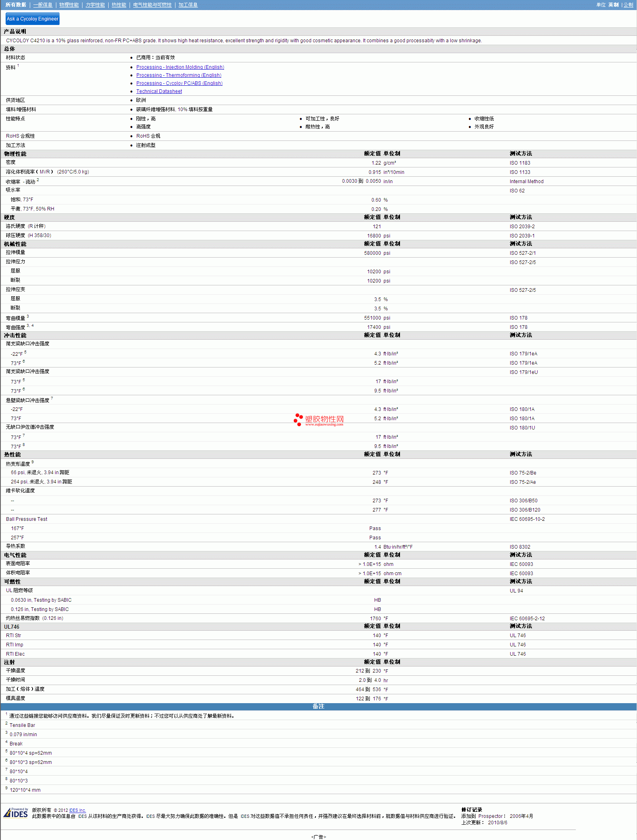This screenshot has width=637, height=840.
Task: Click the 产品说明 section header
Action: tap(15, 31)
